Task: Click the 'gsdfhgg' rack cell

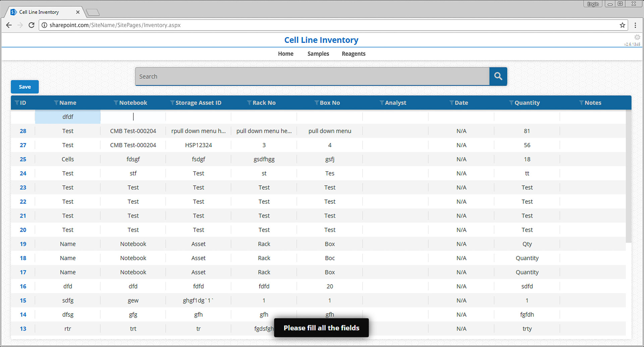Action: [x=264, y=159]
